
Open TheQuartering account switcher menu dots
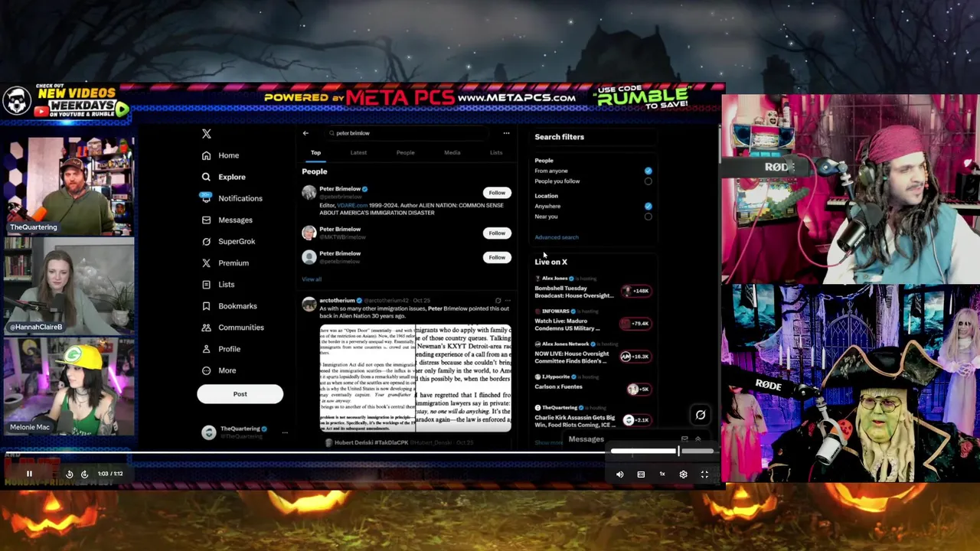285,432
